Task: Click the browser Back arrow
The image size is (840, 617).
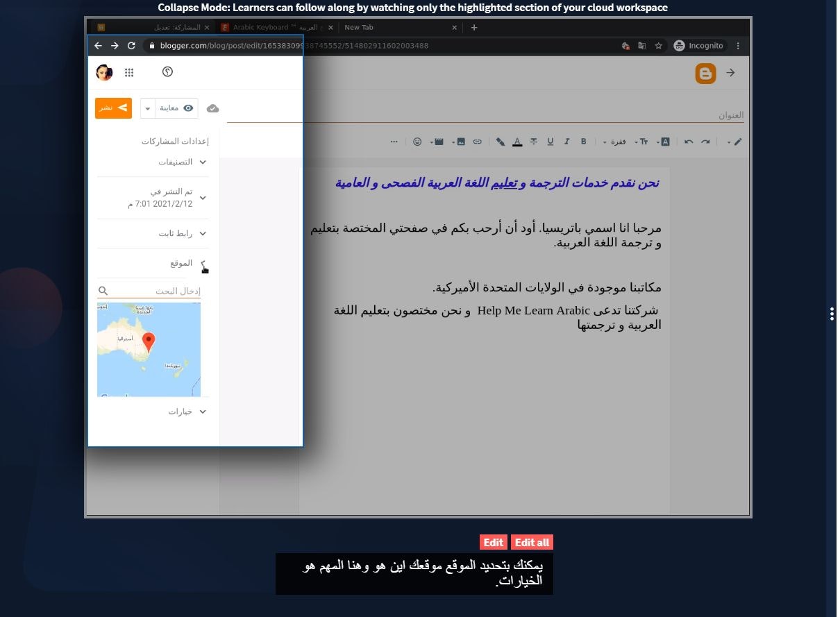Action: pyautogui.click(x=98, y=46)
